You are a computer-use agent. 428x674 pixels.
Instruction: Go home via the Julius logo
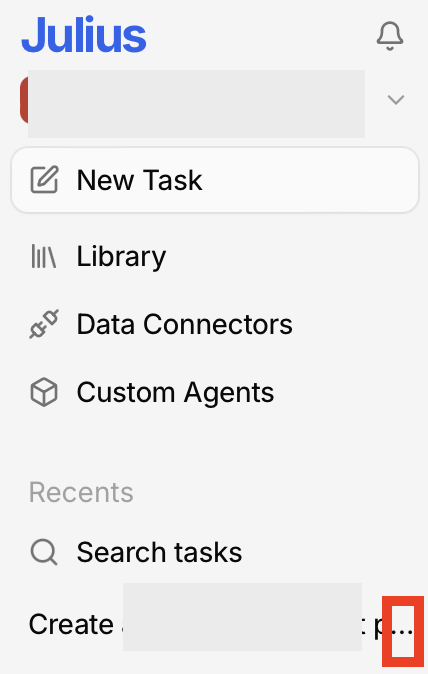coord(84,35)
